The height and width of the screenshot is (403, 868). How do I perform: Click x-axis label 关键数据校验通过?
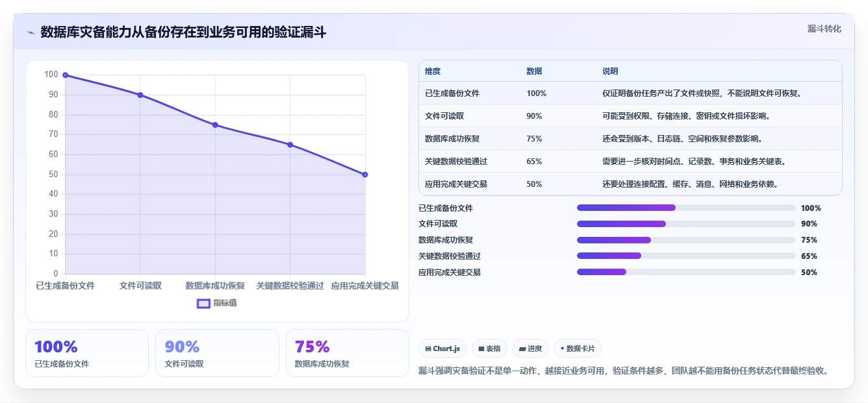pyautogui.click(x=290, y=286)
